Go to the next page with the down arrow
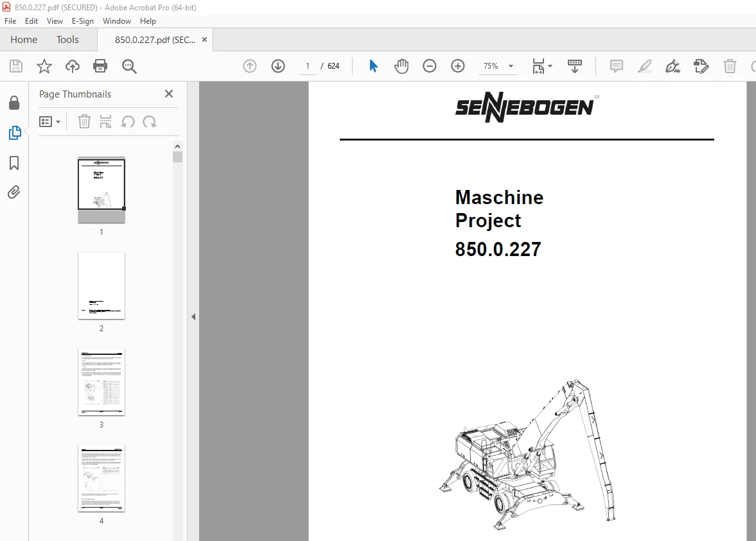Viewport: 756px width, 541px height. [278, 66]
